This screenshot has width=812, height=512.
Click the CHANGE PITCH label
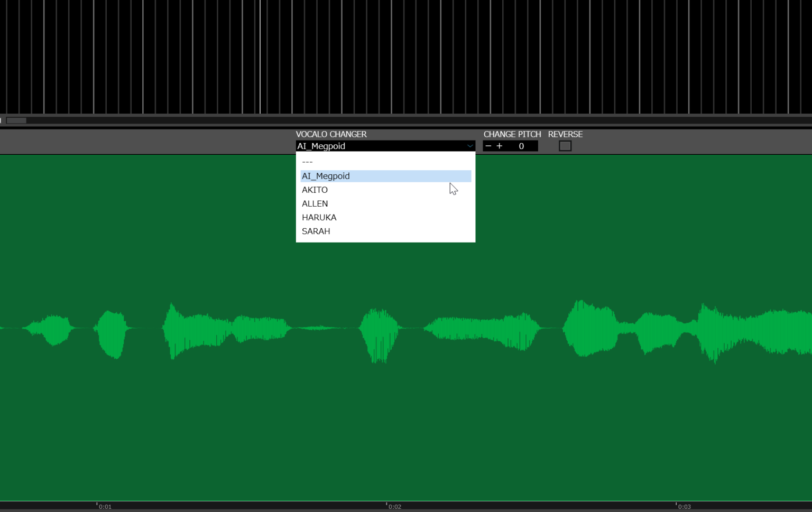point(512,134)
